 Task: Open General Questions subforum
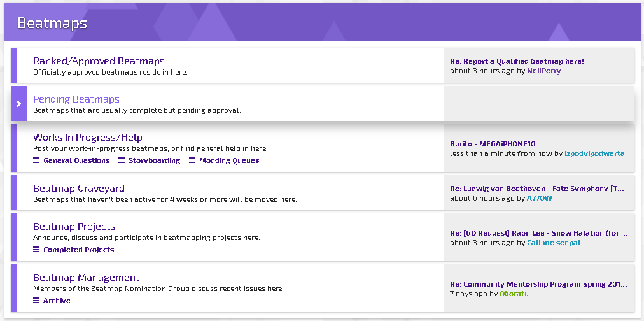76,160
